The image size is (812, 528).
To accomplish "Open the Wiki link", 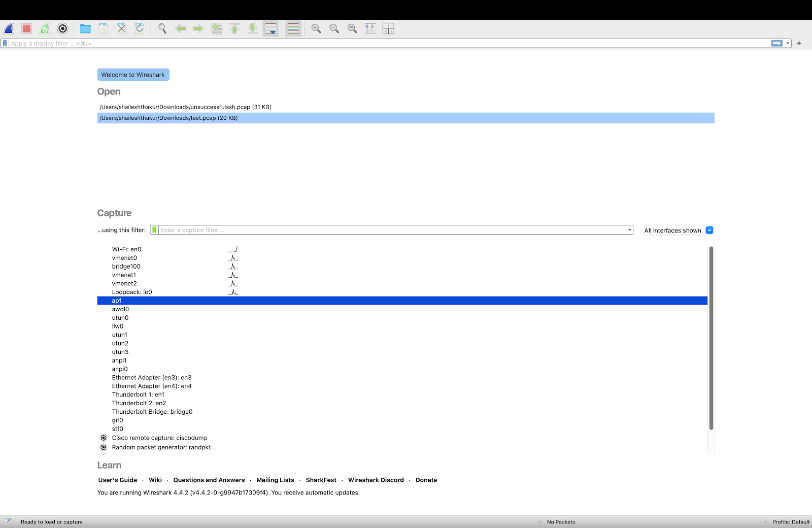I will tap(155, 480).
